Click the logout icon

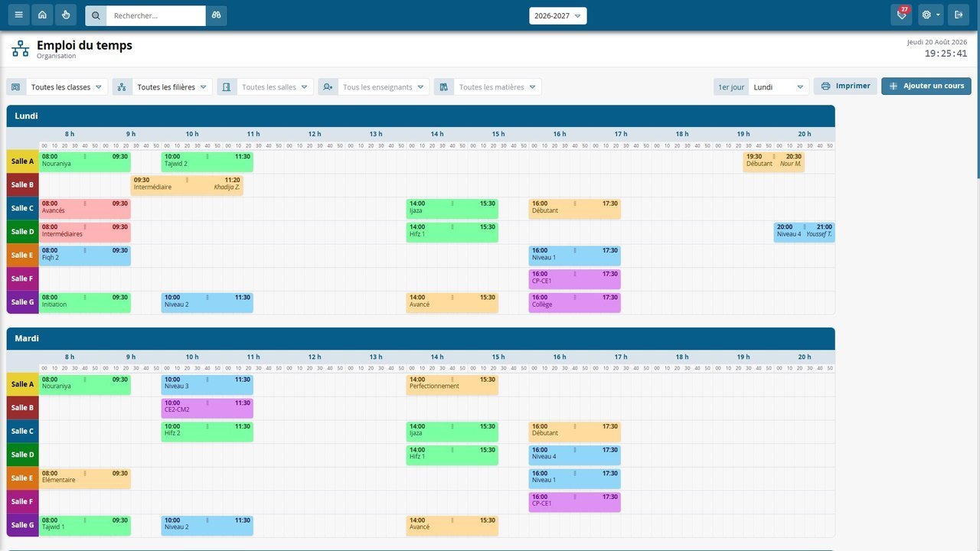959,15
